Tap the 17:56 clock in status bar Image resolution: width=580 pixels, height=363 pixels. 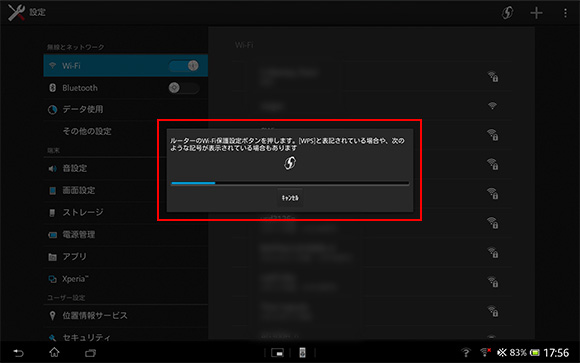556,353
